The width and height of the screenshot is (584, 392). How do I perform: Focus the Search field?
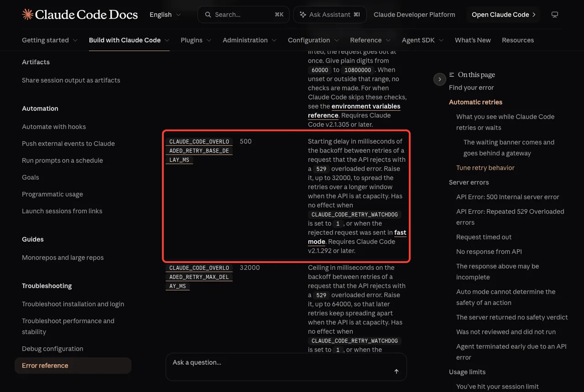pos(244,15)
